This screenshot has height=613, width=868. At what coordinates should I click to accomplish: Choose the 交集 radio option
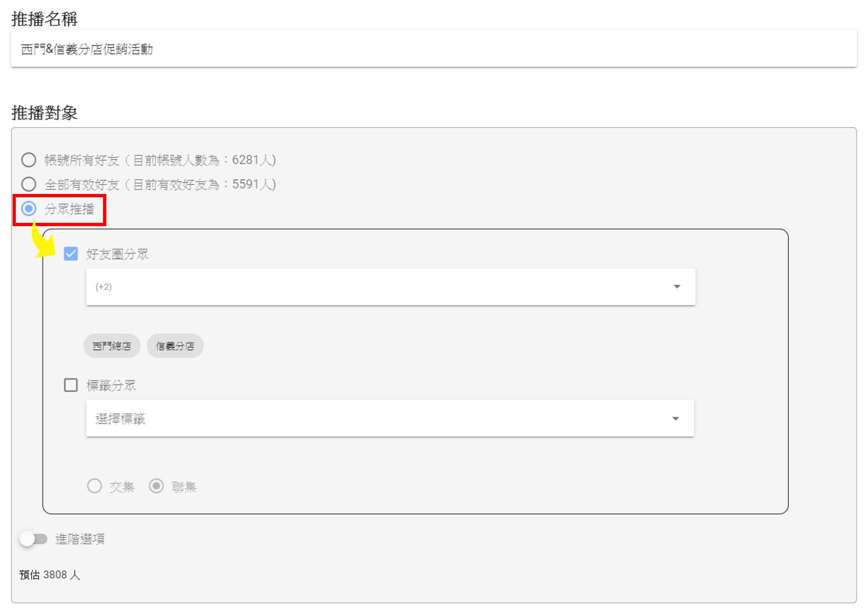[95, 486]
